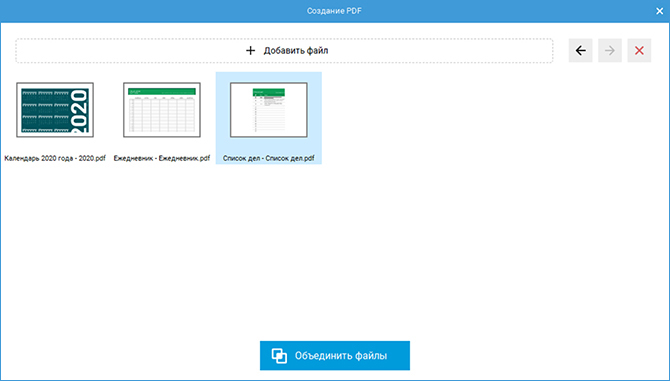Click the move-right arrow button
The image size is (670, 381).
coord(610,51)
